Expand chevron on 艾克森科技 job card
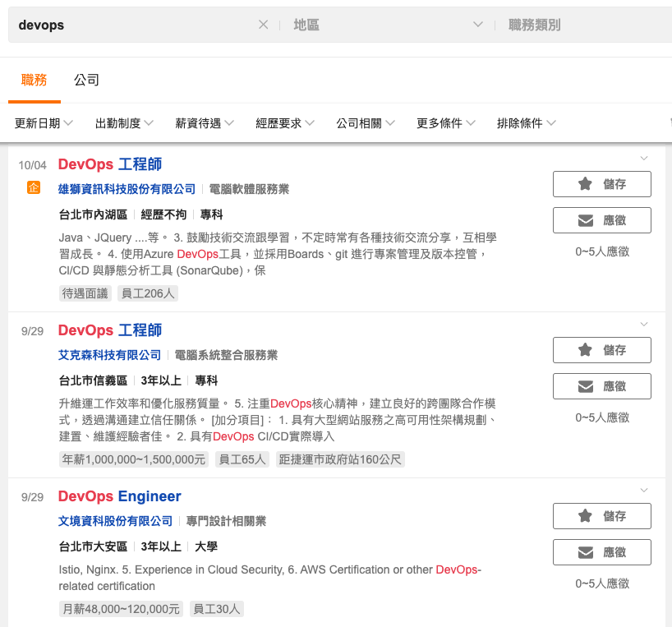The image size is (672, 627). coord(644,324)
